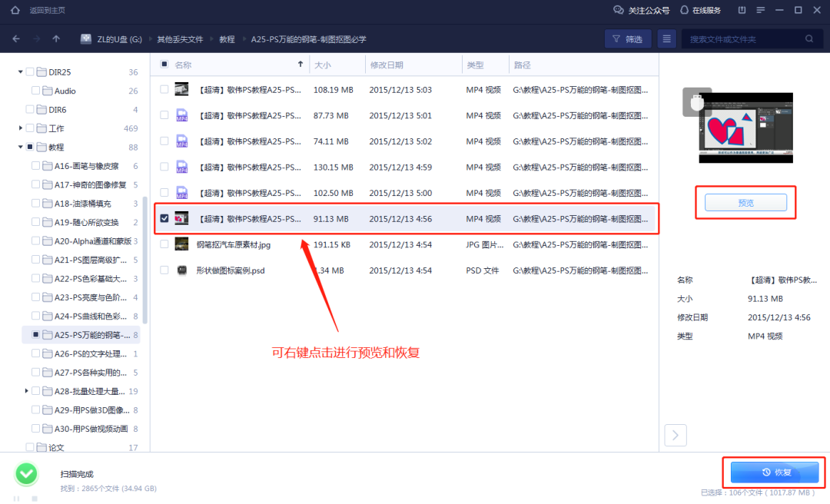Sort by 类型 column
The width and height of the screenshot is (830, 504).
475,65
